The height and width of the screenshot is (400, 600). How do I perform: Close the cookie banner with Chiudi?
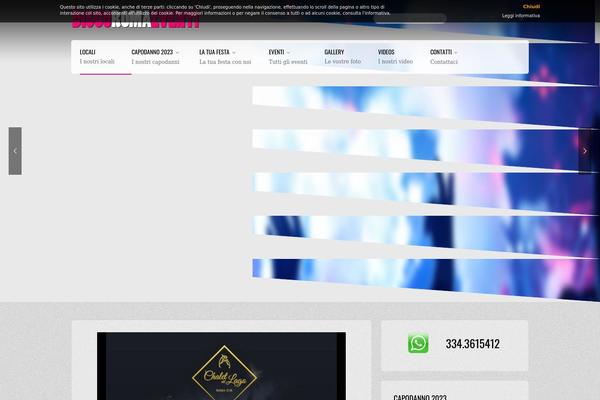(532, 7)
